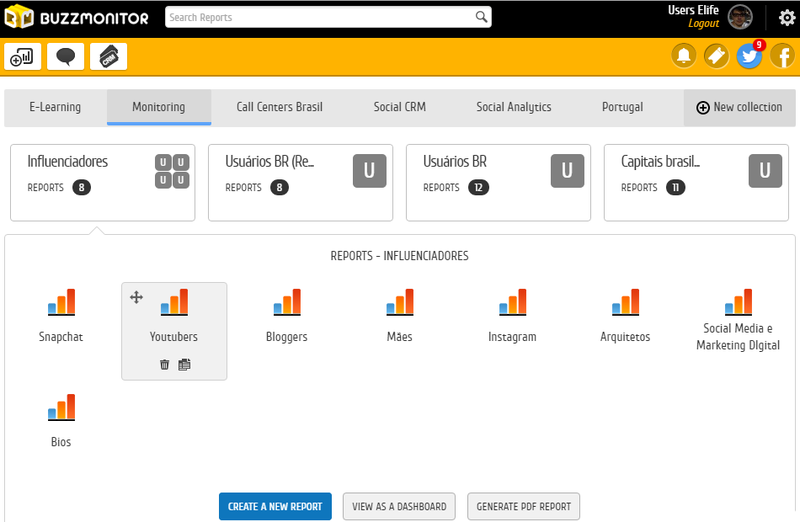
Task: Open the speech bubble messages icon
Action: click(66, 57)
